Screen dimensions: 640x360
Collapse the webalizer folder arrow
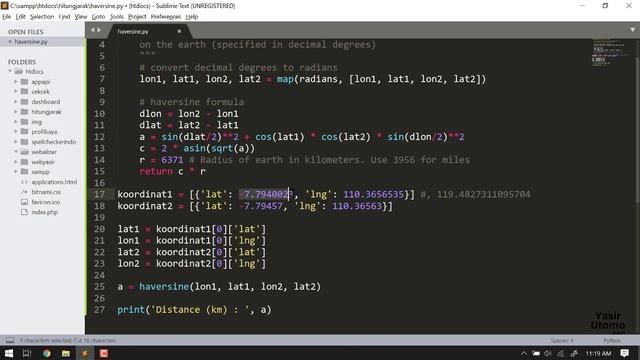tap(16, 151)
